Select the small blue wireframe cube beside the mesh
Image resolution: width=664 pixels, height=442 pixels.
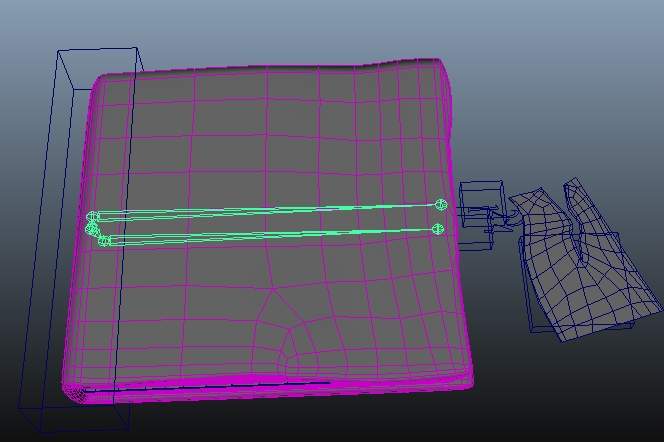click(x=480, y=197)
